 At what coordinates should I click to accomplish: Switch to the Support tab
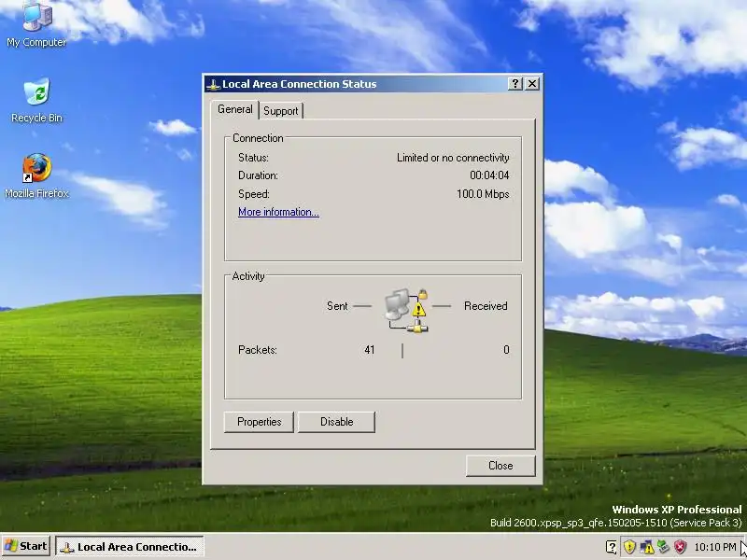click(x=281, y=111)
